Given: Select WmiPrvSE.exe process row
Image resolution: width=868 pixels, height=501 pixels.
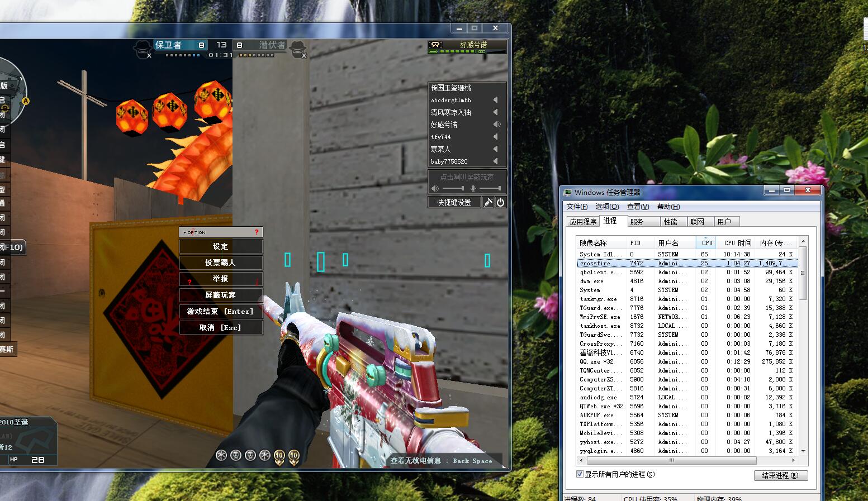Looking at the screenshot, I should point(687,317).
